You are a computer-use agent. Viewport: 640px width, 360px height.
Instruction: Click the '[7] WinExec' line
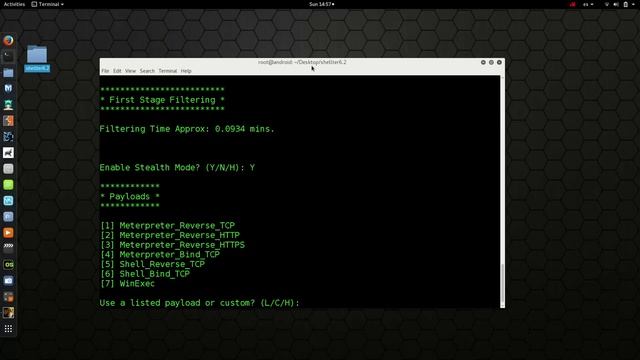tap(128, 284)
